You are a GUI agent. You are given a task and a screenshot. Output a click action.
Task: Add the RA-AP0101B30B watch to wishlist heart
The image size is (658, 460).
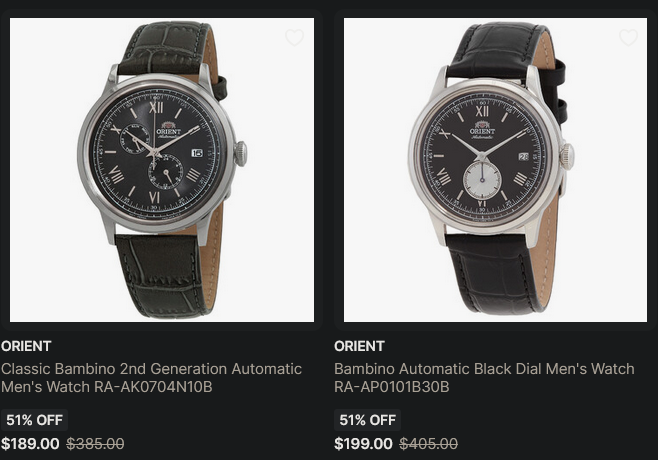pos(628,37)
